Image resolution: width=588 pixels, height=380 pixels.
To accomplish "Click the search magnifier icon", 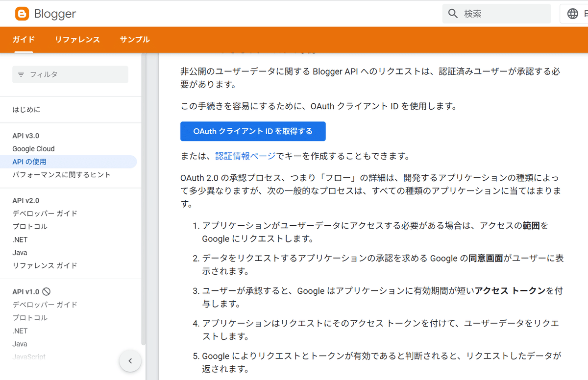I will tap(453, 13).
